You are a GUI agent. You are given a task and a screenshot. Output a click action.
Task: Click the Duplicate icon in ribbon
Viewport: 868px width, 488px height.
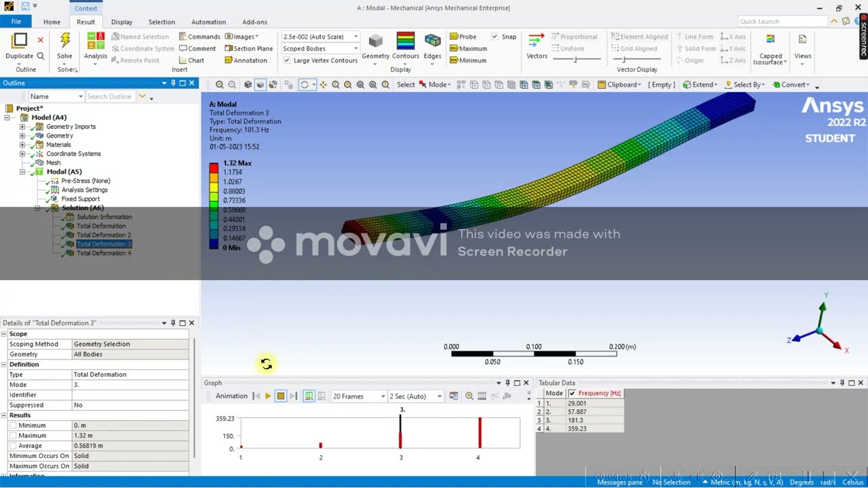click(20, 40)
